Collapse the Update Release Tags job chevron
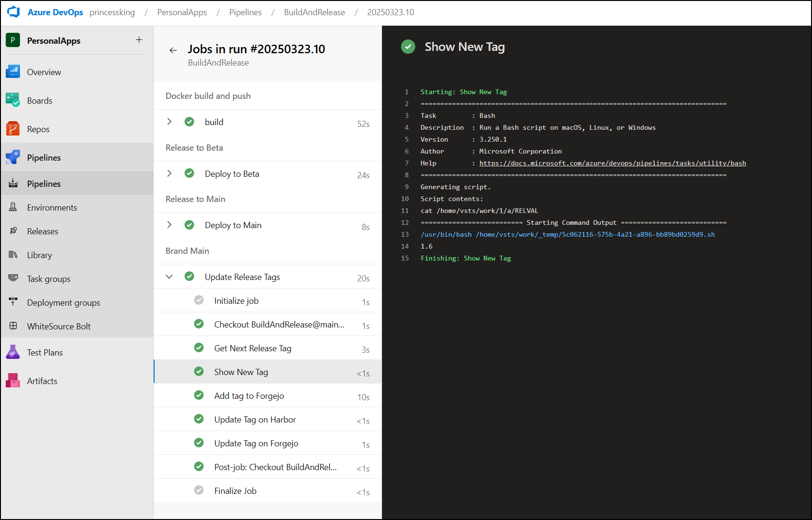The image size is (812, 520). [169, 277]
